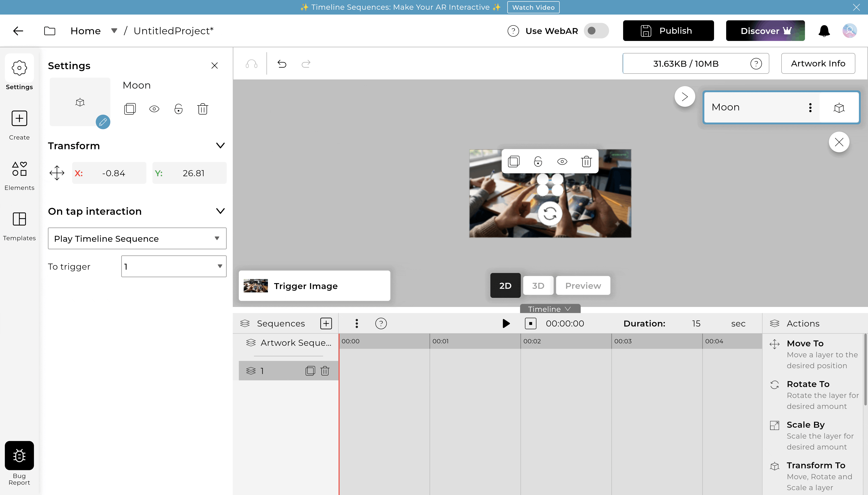Duplicate Moon layer in Settings panel
Screen dimensions: 868x495
tap(130, 109)
